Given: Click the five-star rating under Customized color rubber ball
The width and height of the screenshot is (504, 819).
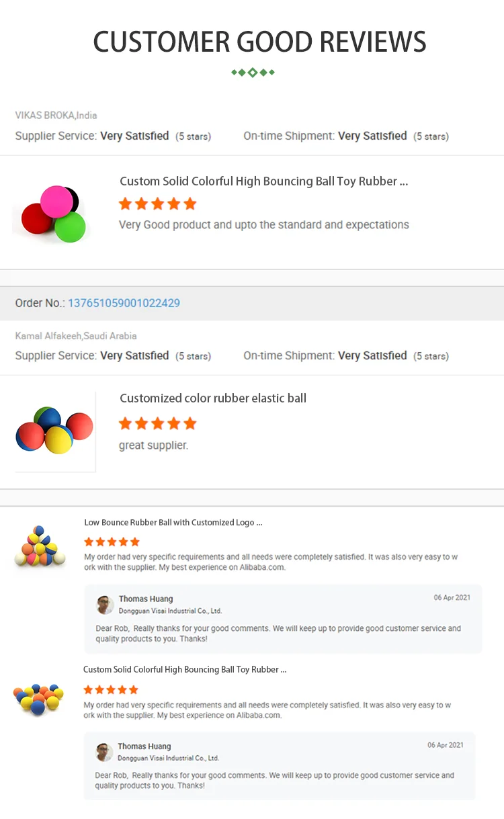Looking at the screenshot, I should coord(157,423).
